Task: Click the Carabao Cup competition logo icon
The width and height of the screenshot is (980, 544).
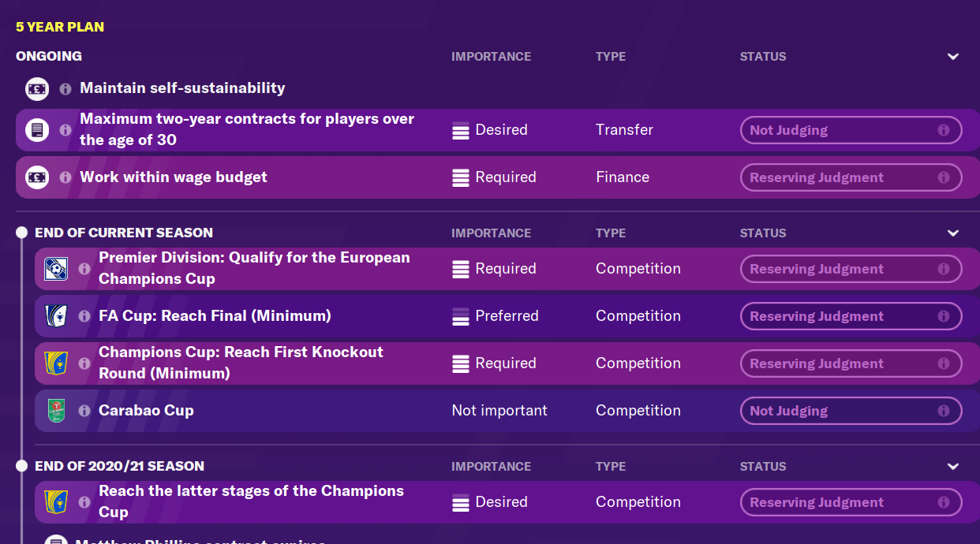Action: pos(56,411)
